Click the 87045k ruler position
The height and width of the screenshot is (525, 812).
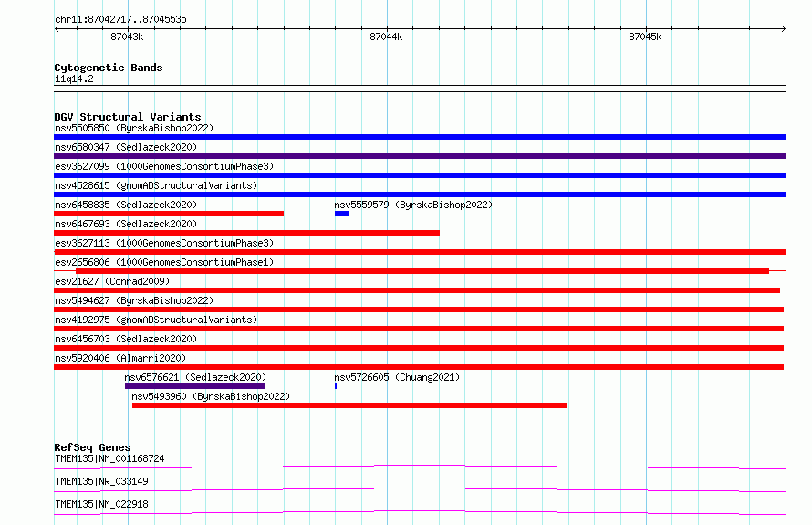pos(645,37)
